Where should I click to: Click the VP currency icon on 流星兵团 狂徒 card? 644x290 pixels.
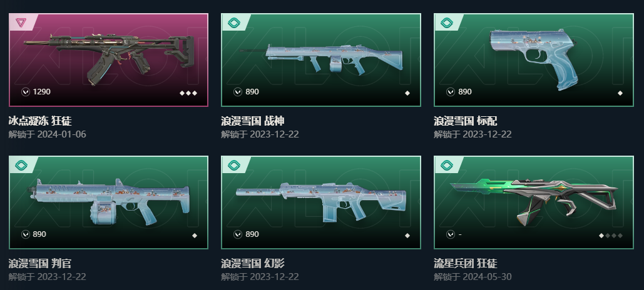(451, 234)
